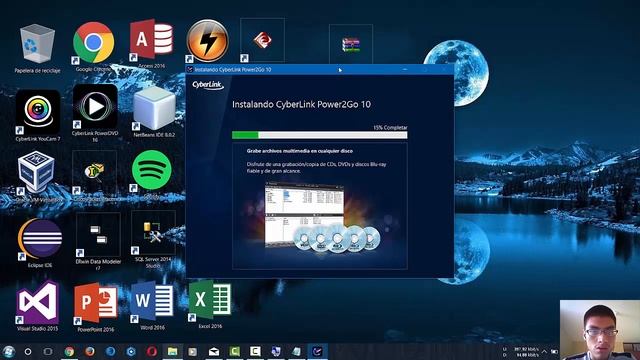This screenshot has height=360, width=640.
Task: Launch the SQL Server 2014 Studio shortcut
Action: point(153,233)
